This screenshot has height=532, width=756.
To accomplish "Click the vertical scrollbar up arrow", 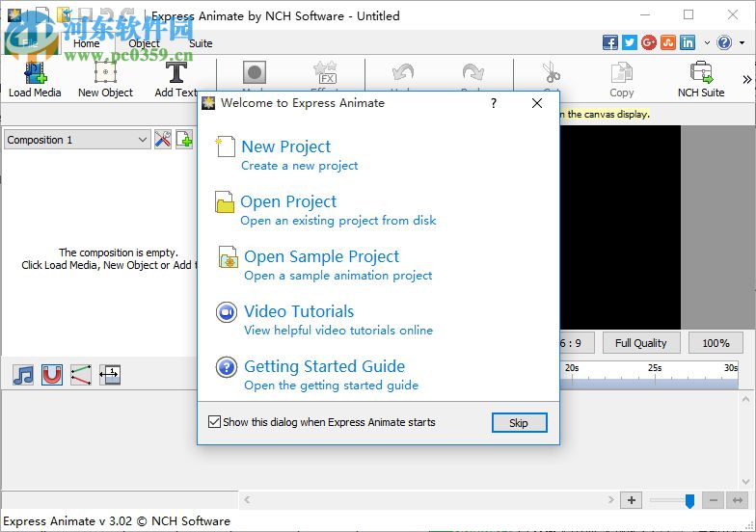I will (x=746, y=399).
